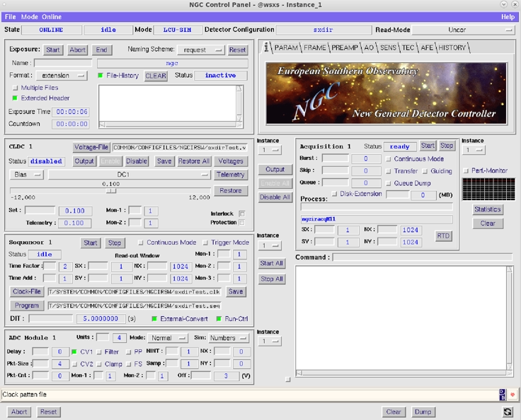Enable Continuous Mode in Acquisition panel
The image size is (521, 420).
click(x=389, y=159)
